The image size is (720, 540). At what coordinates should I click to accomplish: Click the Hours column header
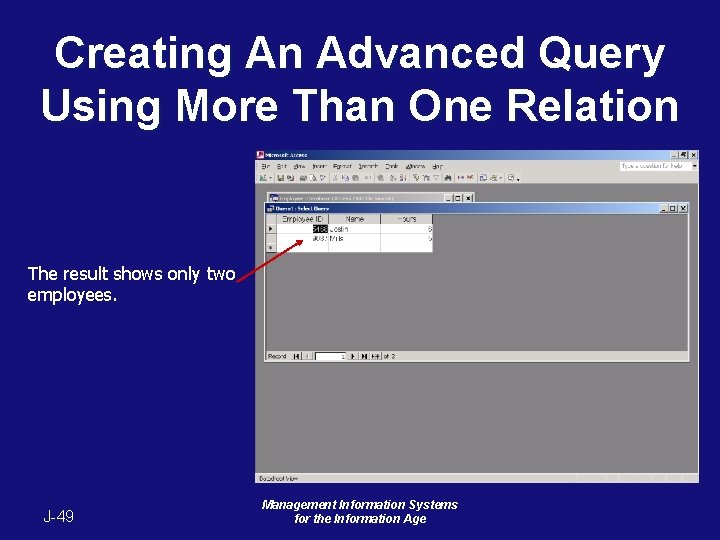point(406,219)
